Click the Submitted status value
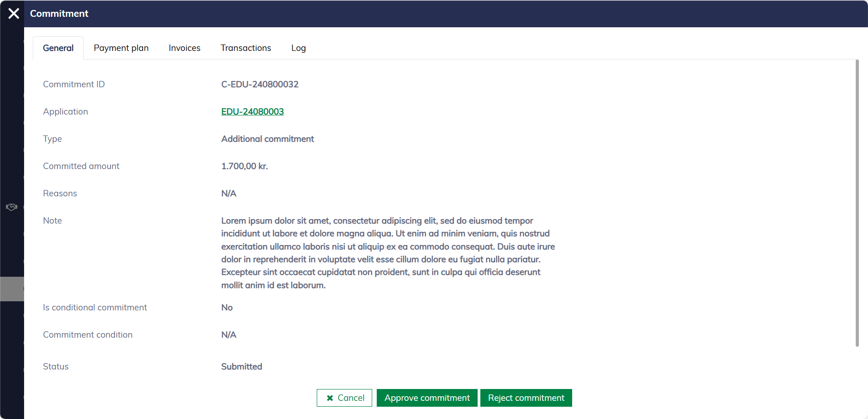Image resolution: width=868 pixels, height=419 pixels. pos(241,367)
